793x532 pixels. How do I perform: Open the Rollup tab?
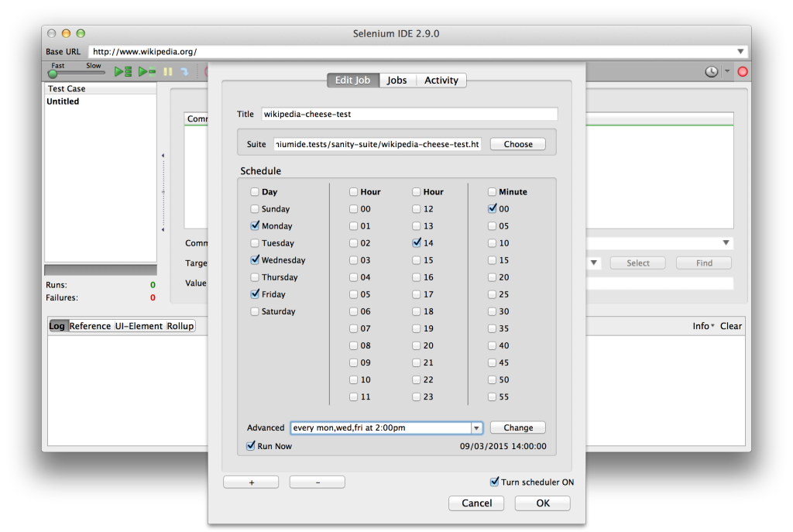pyautogui.click(x=180, y=326)
